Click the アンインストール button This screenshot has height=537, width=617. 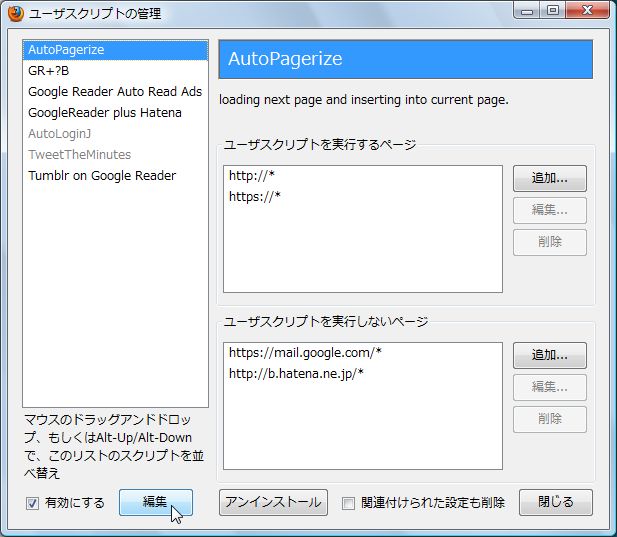(x=273, y=502)
